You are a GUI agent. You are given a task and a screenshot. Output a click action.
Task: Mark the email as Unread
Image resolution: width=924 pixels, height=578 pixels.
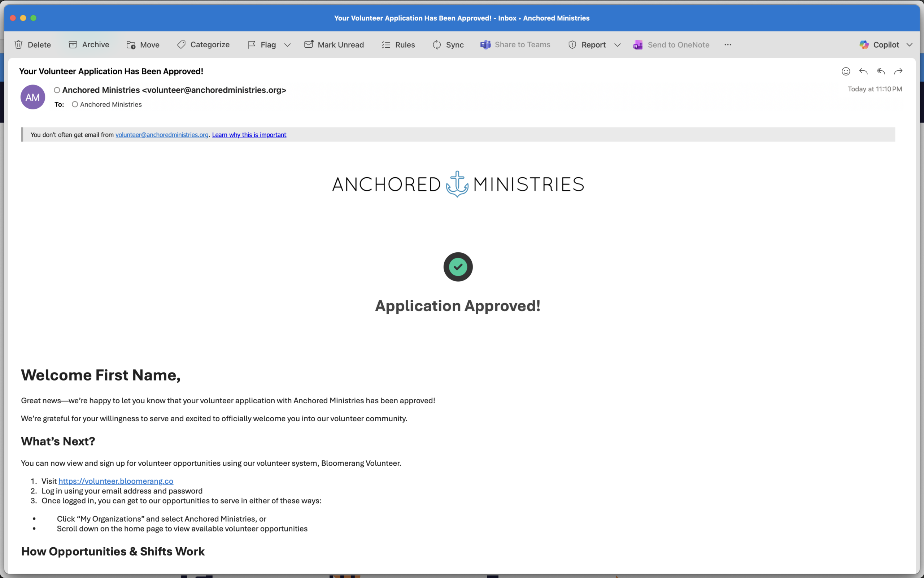pos(334,45)
